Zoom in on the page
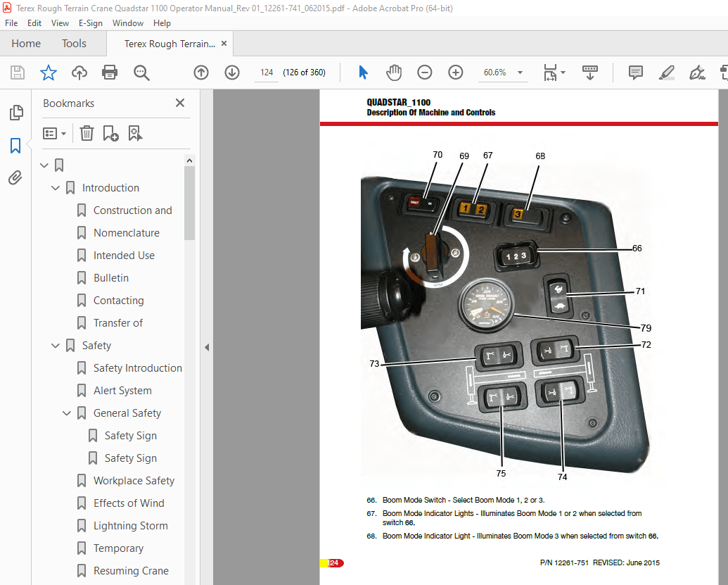Screen dimensions: 728x585 pyautogui.click(x=456, y=73)
